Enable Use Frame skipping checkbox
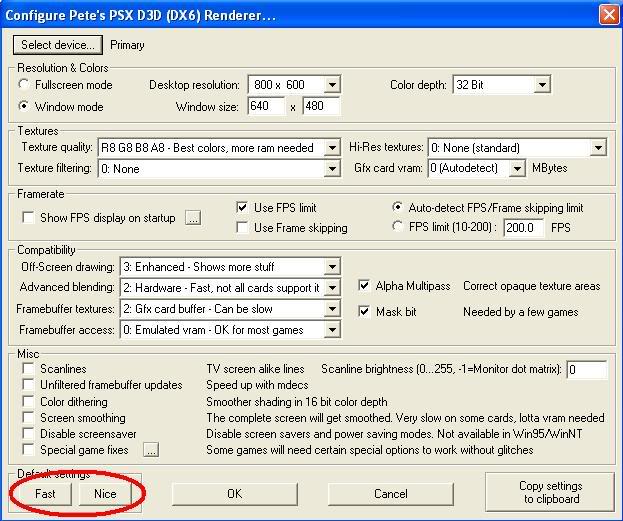The width and height of the screenshot is (623, 521). (243, 228)
